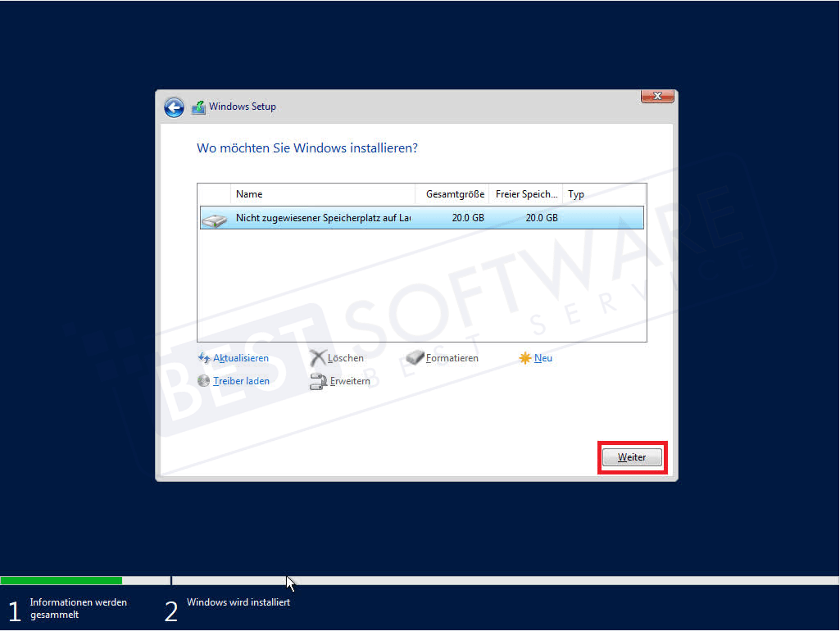Select the Formatieren format drive icon
Screen dimensions: 840x631
tap(414, 357)
